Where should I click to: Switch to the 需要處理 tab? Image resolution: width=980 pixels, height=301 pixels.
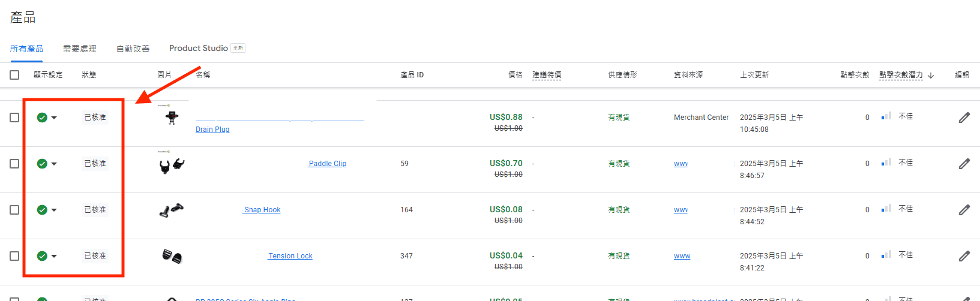(x=80, y=49)
